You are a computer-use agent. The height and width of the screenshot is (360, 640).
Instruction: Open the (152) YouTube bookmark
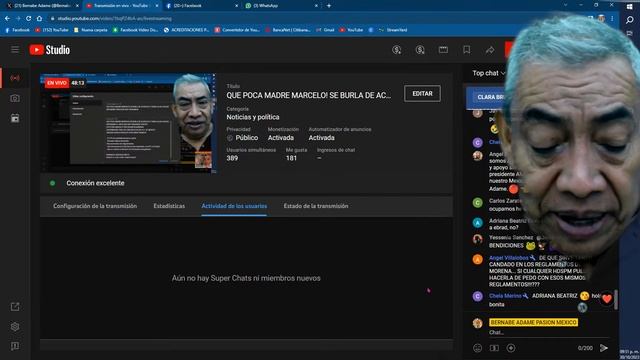tap(52, 30)
